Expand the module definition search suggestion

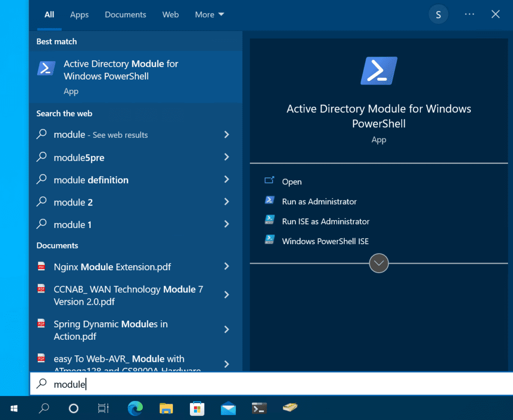click(x=226, y=180)
